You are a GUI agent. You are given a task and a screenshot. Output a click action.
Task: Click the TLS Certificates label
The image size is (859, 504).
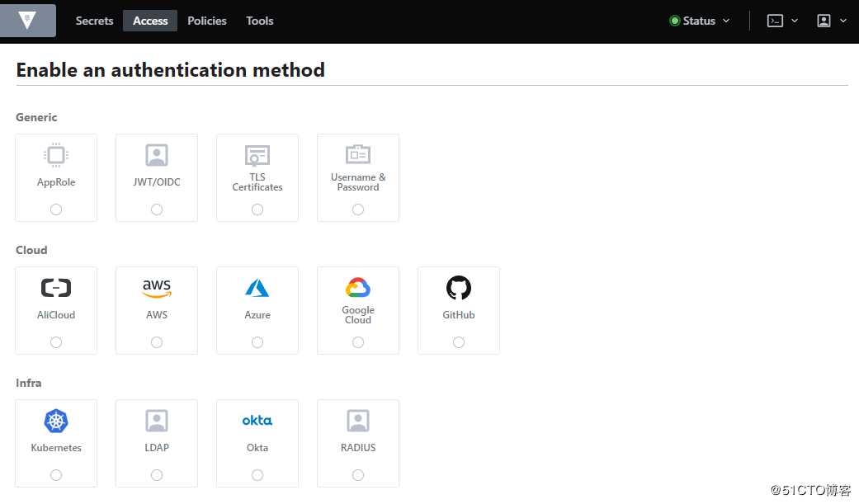point(257,182)
